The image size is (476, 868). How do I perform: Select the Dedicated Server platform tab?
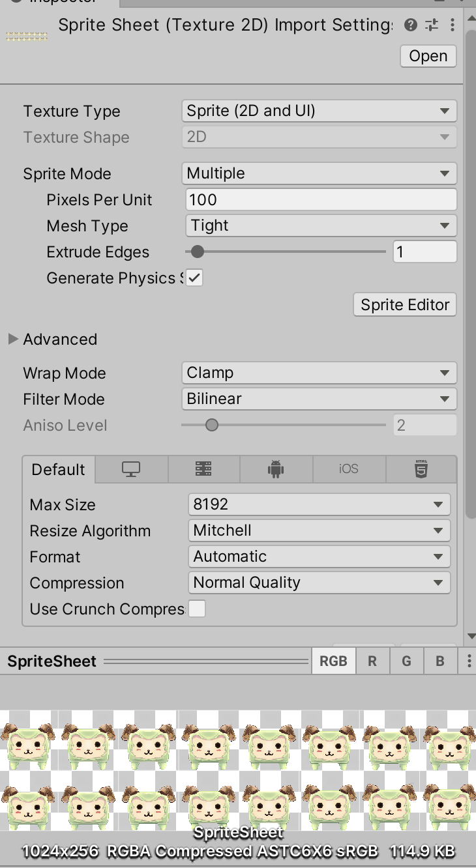(x=203, y=469)
